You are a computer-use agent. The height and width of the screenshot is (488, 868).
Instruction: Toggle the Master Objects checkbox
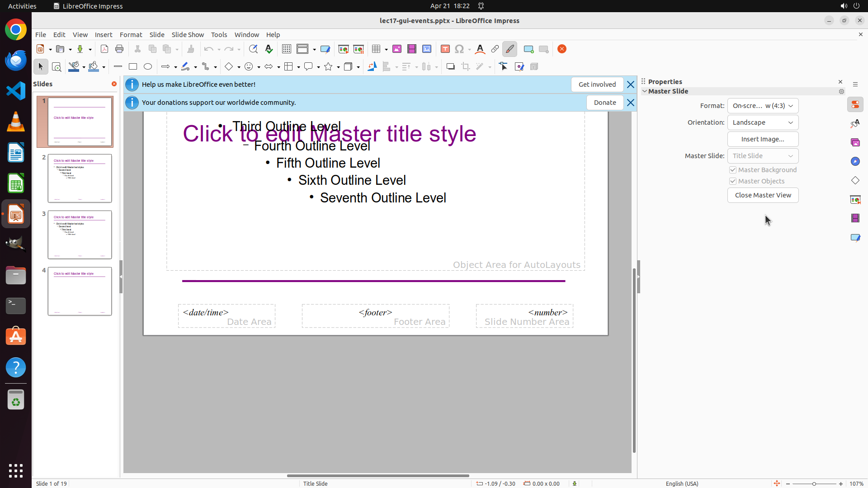(733, 181)
